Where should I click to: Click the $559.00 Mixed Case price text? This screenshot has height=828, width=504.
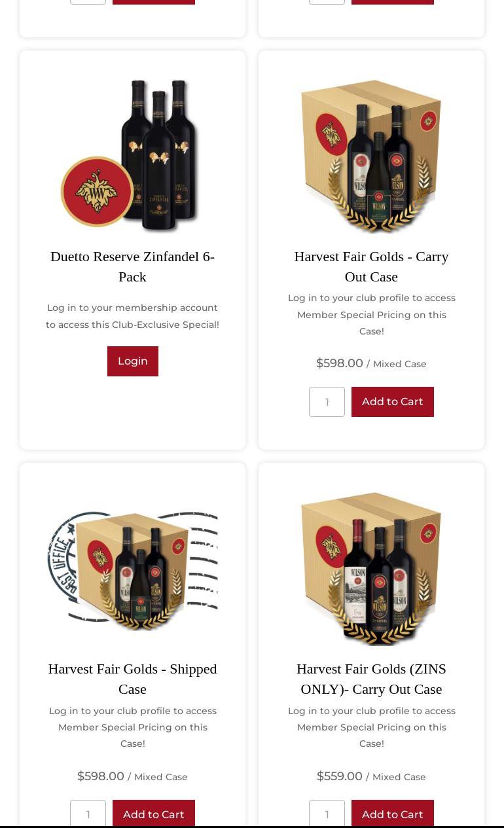(x=371, y=776)
